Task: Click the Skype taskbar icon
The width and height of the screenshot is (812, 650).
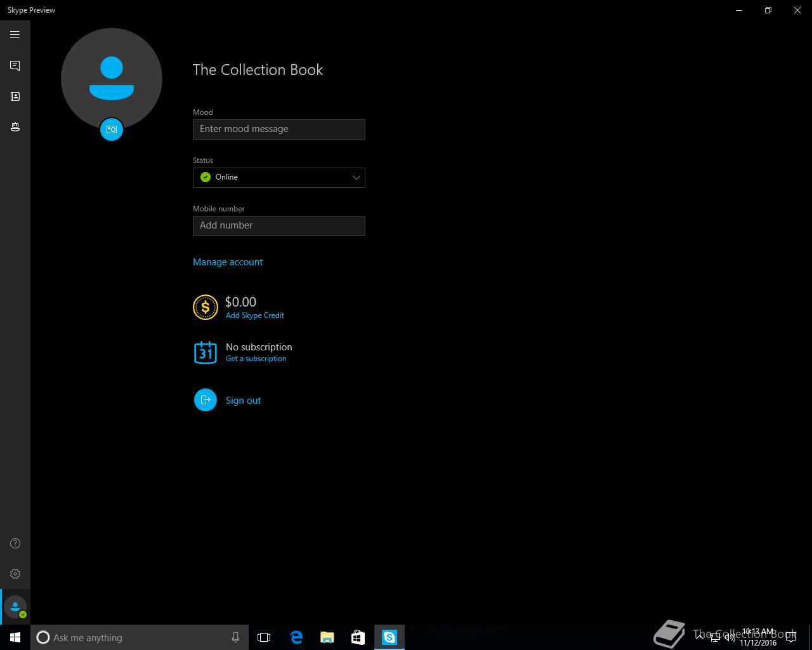Action: 389,637
